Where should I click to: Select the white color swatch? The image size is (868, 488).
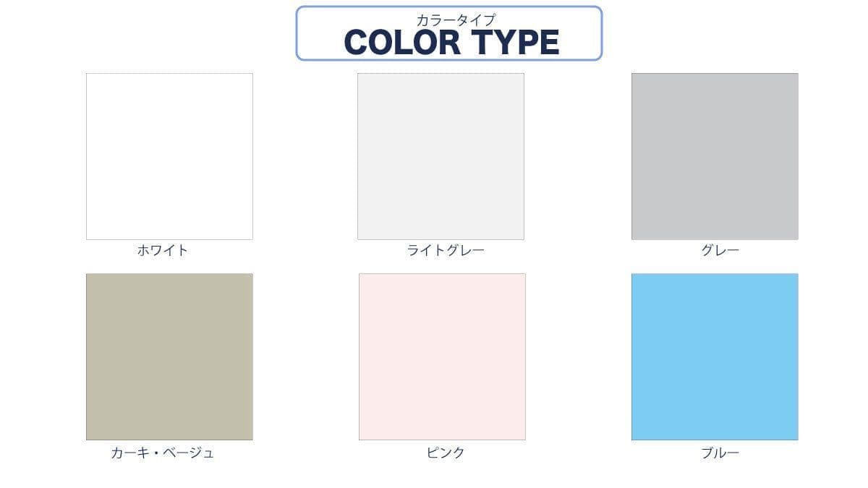(169, 156)
